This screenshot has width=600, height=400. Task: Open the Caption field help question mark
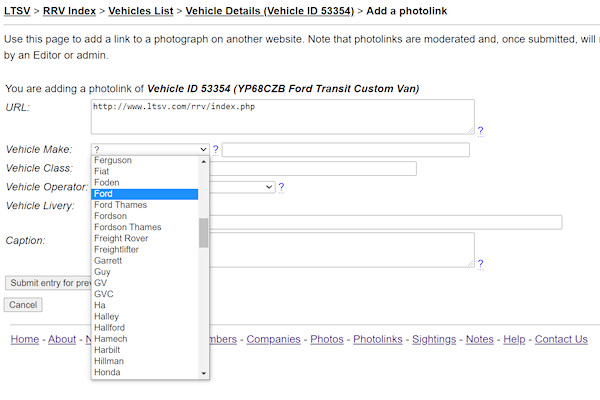click(x=480, y=264)
